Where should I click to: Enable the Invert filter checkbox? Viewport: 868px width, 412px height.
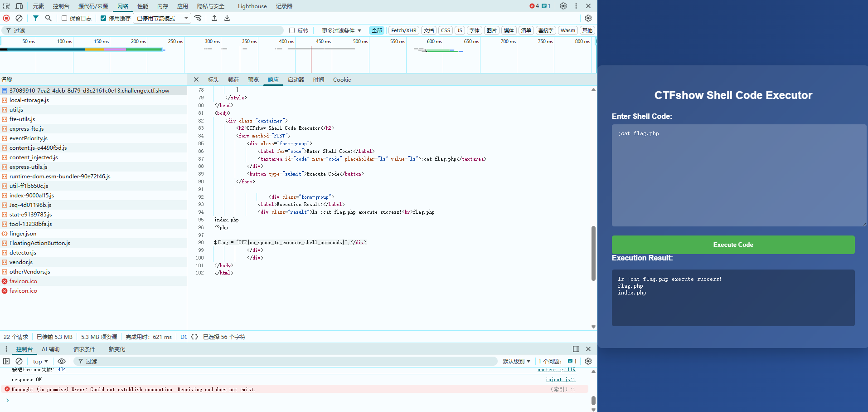(292, 30)
